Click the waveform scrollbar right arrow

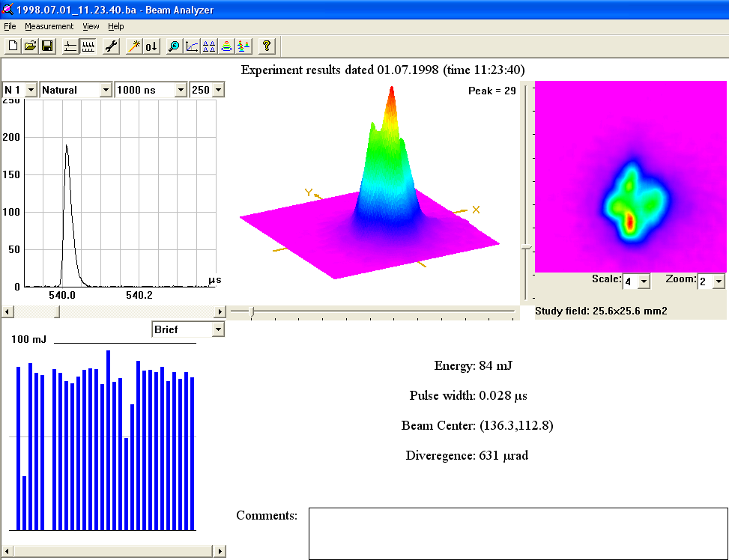[220, 311]
